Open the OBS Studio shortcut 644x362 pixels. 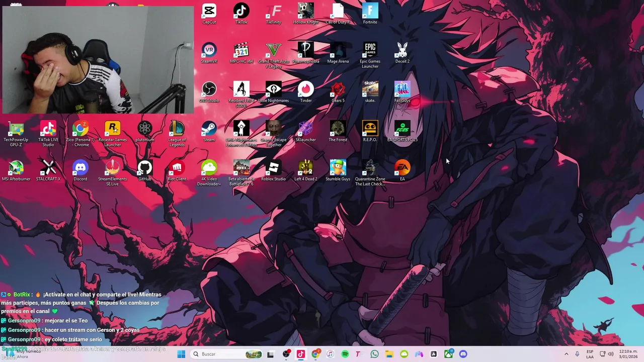tap(209, 92)
